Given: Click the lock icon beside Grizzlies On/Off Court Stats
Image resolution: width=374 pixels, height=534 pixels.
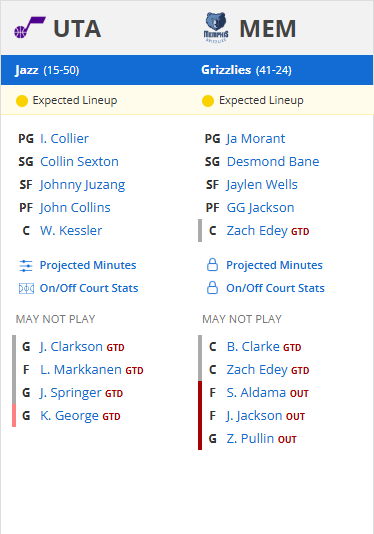Looking at the screenshot, I should coord(213,288).
